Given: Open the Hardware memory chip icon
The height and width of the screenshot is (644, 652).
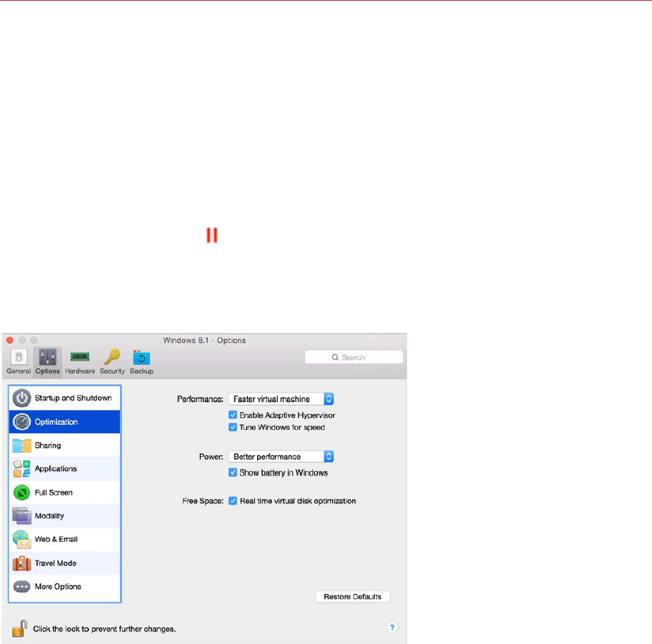Looking at the screenshot, I should (x=80, y=357).
